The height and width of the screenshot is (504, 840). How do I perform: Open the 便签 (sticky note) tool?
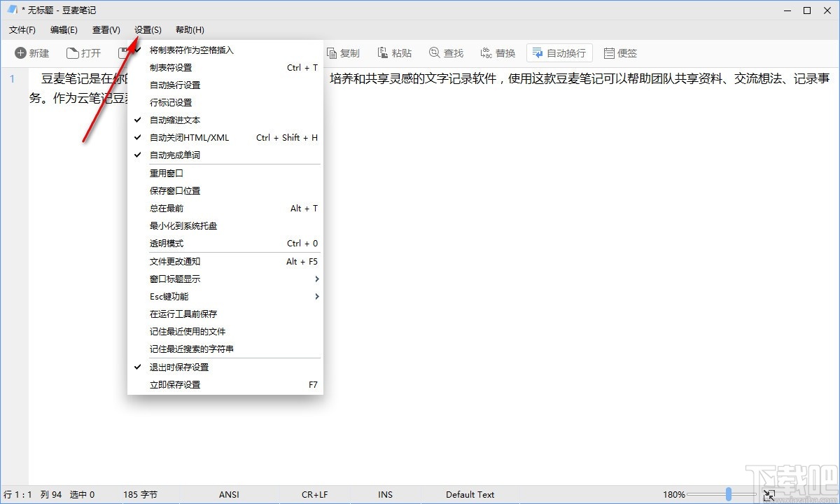[620, 52]
